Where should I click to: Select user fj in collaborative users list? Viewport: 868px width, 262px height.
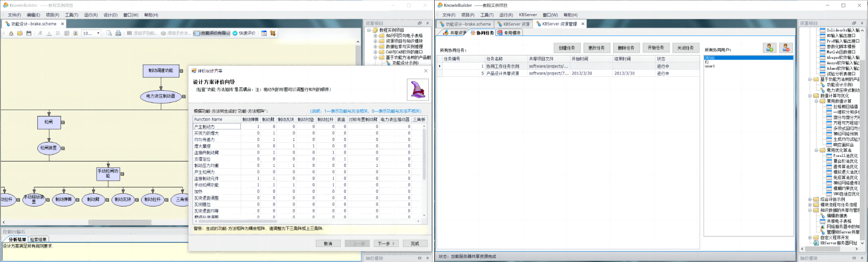(x=706, y=62)
